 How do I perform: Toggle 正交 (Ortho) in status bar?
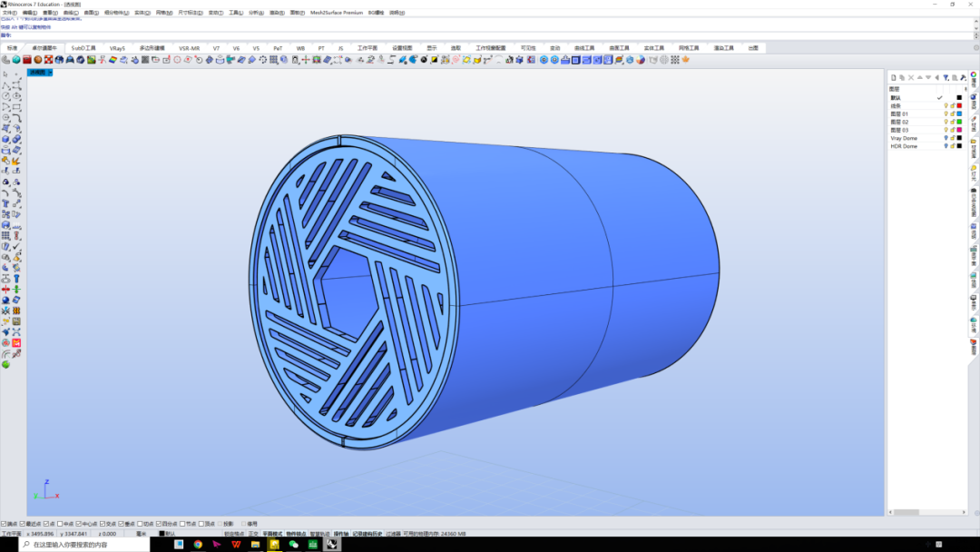(253, 534)
